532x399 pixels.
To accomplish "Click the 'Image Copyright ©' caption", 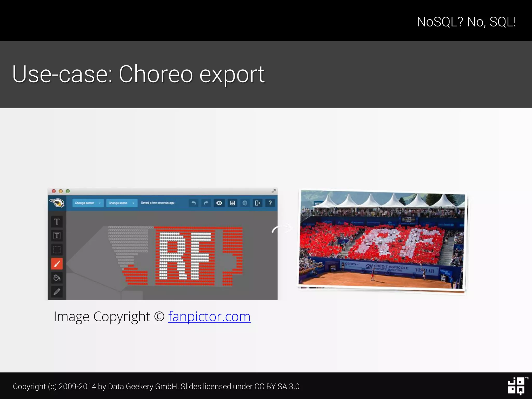I will (x=109, y=316).
